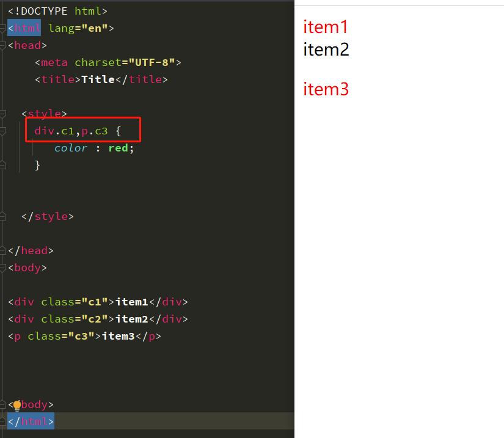Click the fold marker beside CSS closing brace

coord(2,166)
